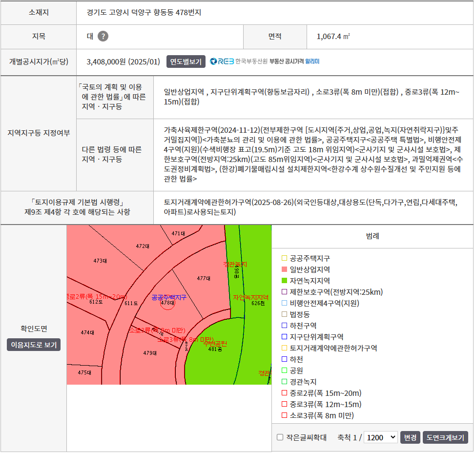This screenshot has height=453, width=476.
Task: Open the 부동산 공시가격 알리미 link
Action: tap(294, 62)
